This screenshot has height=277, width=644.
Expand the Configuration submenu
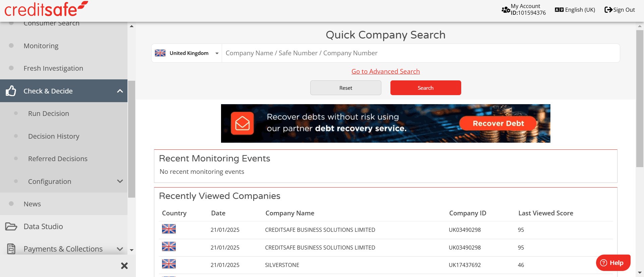point(120,181)
